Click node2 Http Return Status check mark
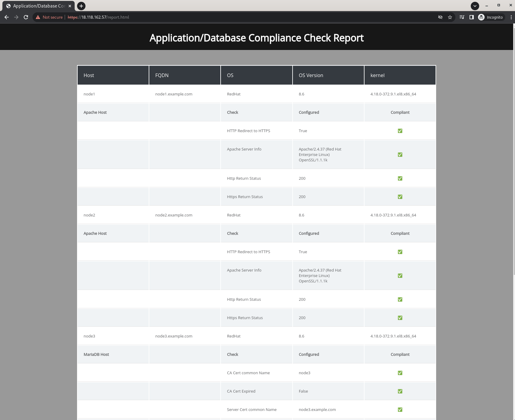The width and height of the screenshot is (515, 420). (400, 299)
